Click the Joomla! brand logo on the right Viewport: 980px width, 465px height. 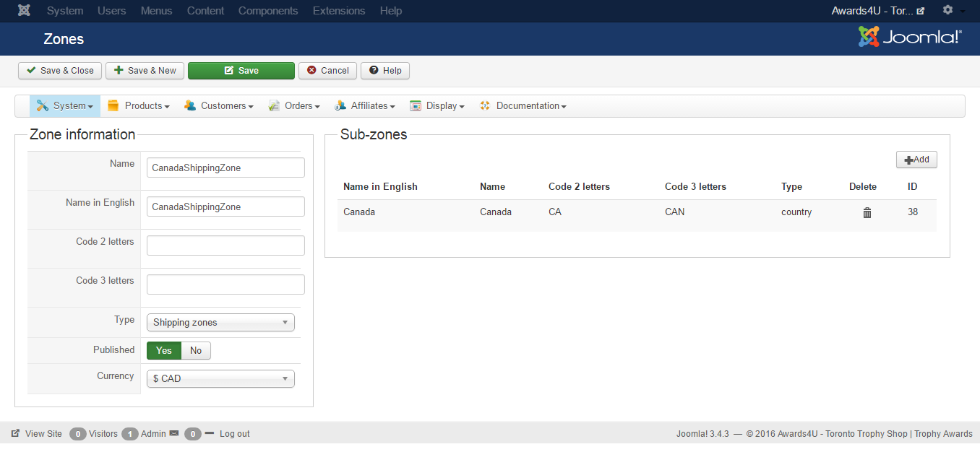910,37
